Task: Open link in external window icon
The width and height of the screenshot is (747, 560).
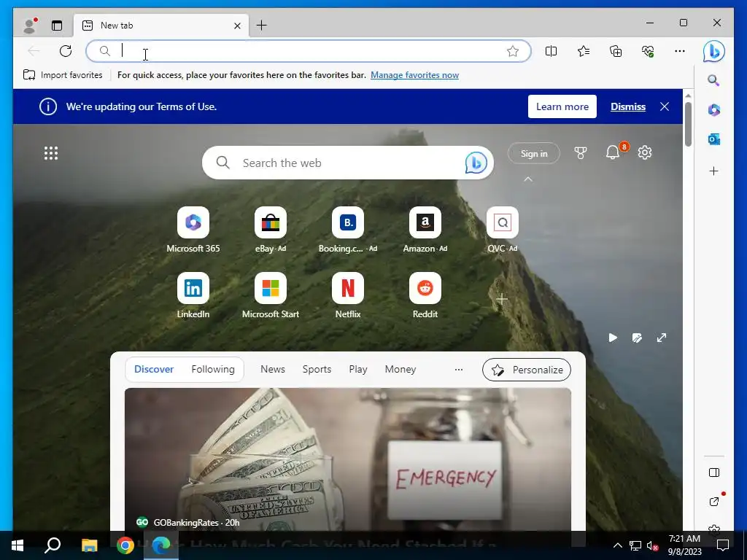Action: [713, 501]
